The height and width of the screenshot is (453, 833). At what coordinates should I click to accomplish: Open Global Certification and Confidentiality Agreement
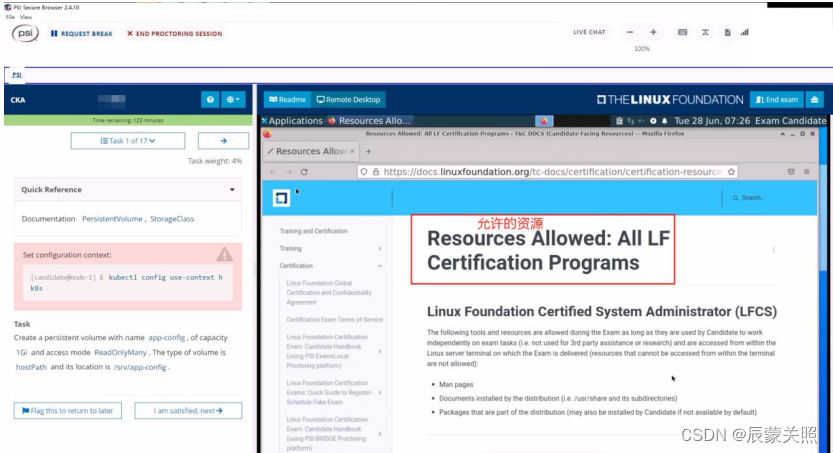pos(329,293)
